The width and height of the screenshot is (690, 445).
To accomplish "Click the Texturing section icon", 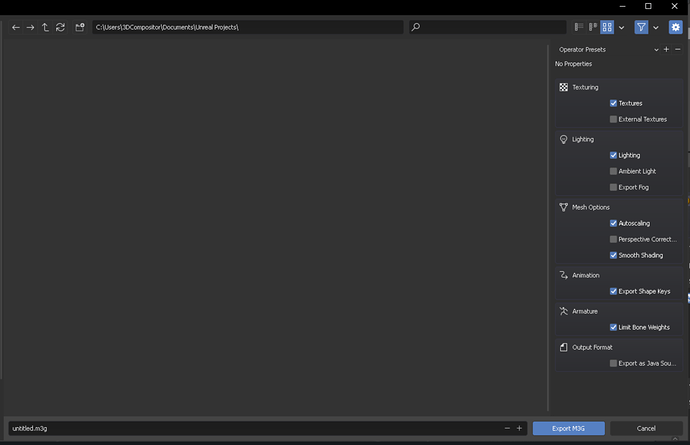I will pos(563,87).
